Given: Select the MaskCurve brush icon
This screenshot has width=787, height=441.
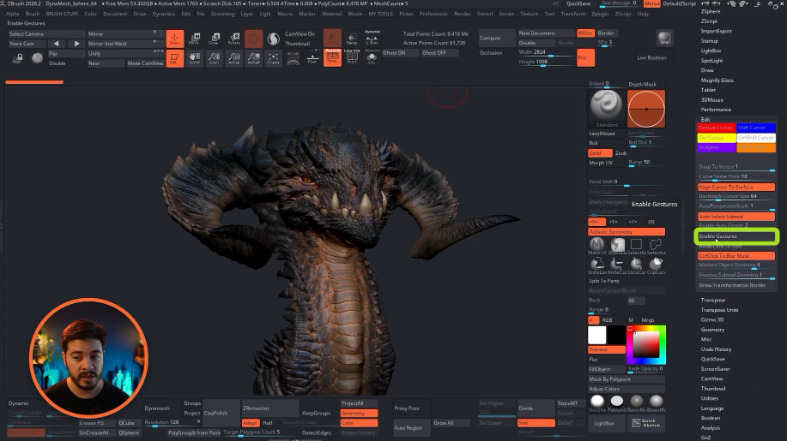Looking at the screenshot, I should tap(617, 246).
